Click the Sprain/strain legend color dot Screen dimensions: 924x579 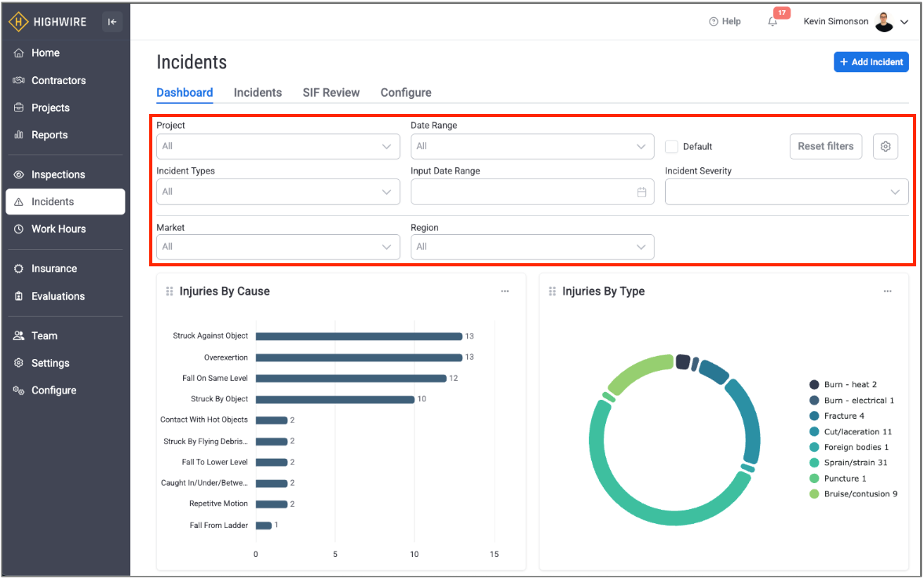point(814,463)
